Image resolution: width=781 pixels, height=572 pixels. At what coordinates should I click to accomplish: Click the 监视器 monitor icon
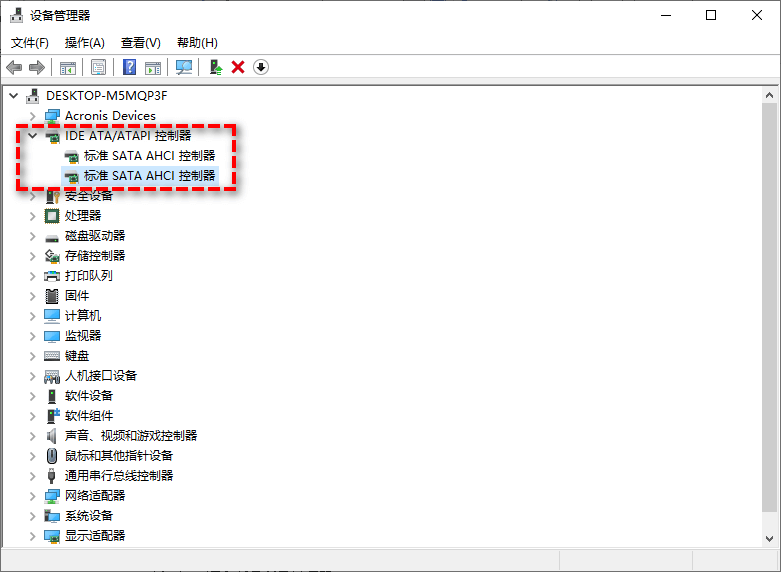point(52,336)
